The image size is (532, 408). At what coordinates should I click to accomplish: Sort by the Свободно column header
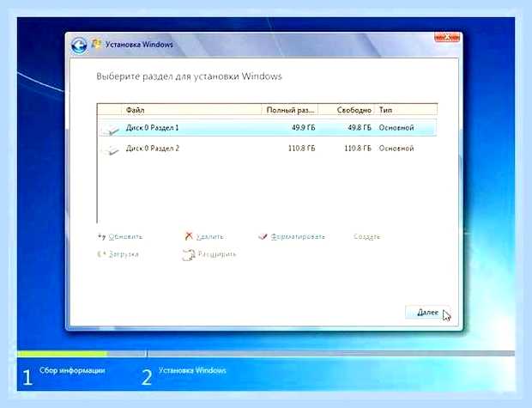tap(346, 110)
